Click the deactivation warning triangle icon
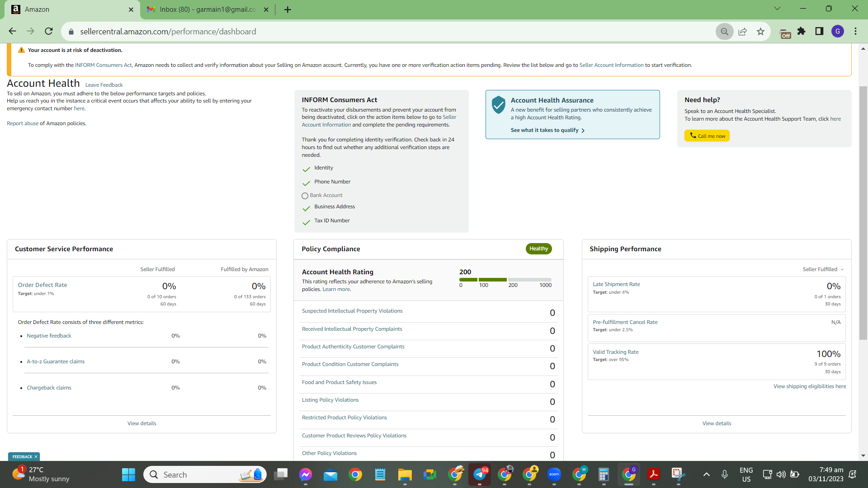 point(21,50)
